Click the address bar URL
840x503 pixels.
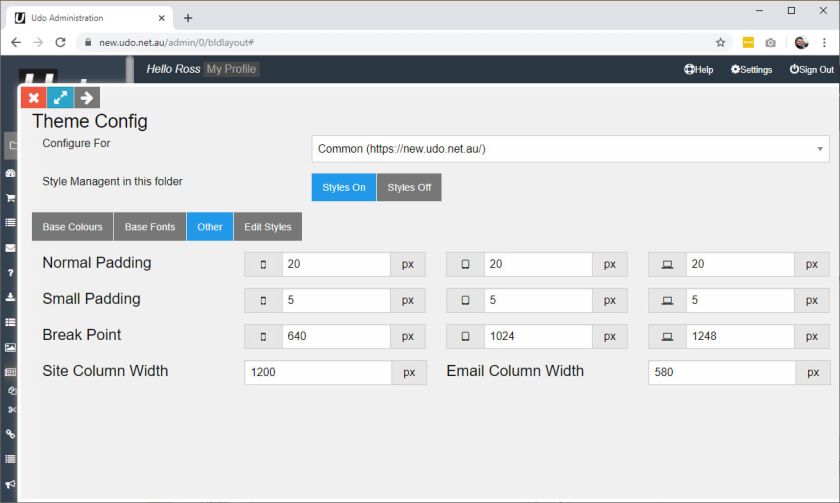[x=176, y=42]
